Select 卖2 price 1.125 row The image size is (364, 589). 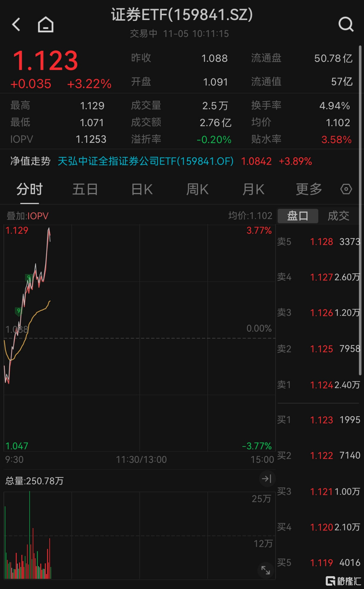click(x=319, y=349)
